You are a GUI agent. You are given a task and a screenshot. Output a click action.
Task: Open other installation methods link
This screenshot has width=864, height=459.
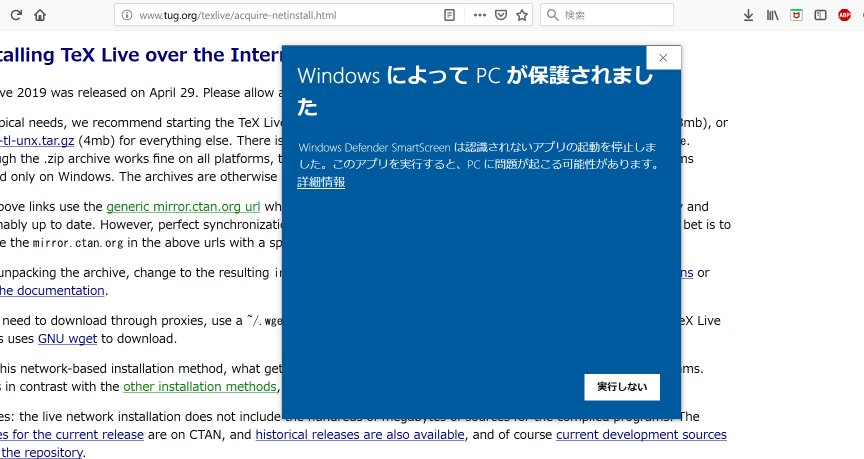pos(199,386)
